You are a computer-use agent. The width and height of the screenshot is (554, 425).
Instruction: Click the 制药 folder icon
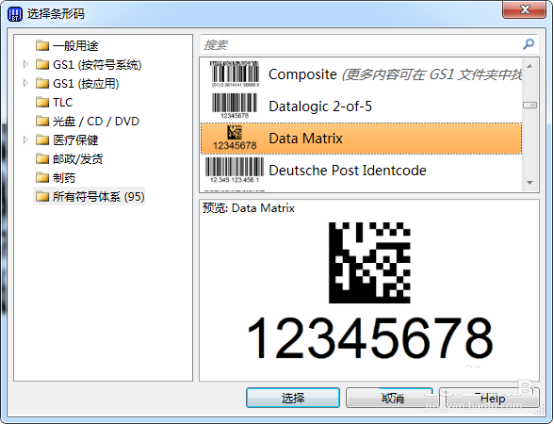[x=42, y=177]
